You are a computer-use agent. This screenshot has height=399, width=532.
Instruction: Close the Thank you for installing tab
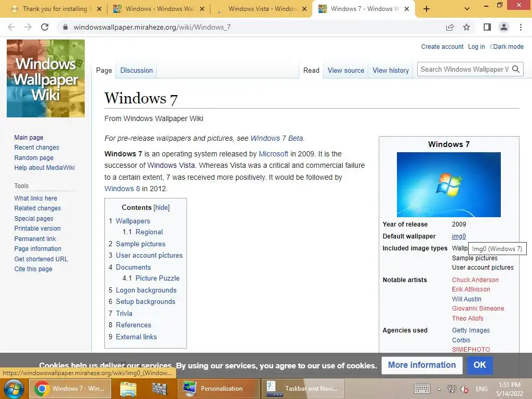click(99, 9)
